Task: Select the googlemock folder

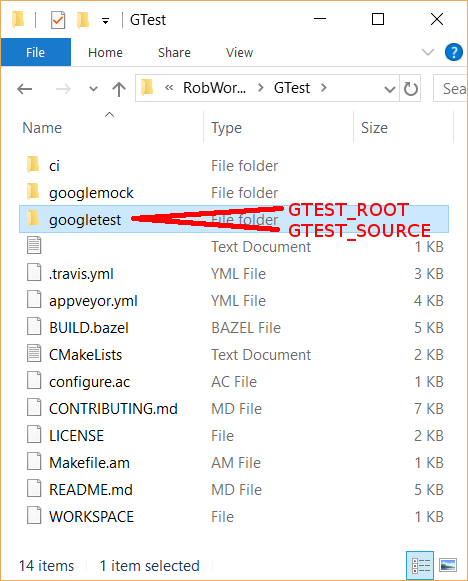Action: click(x=91, y=193)
